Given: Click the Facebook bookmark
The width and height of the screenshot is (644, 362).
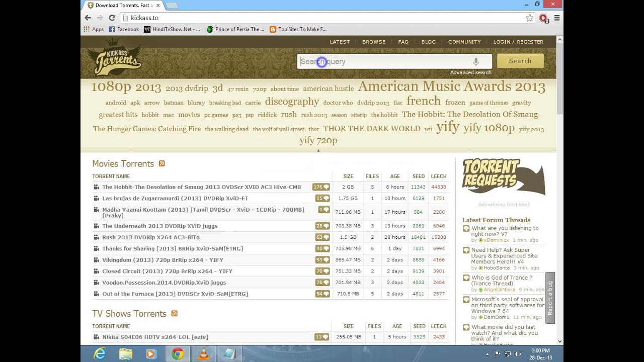Looking at the screenshot, I should point(124,29).
